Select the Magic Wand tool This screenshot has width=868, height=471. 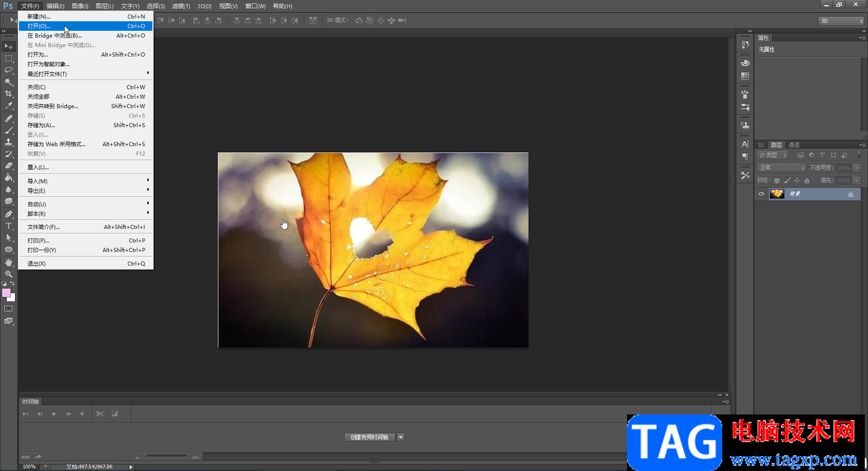pos(9,82)
